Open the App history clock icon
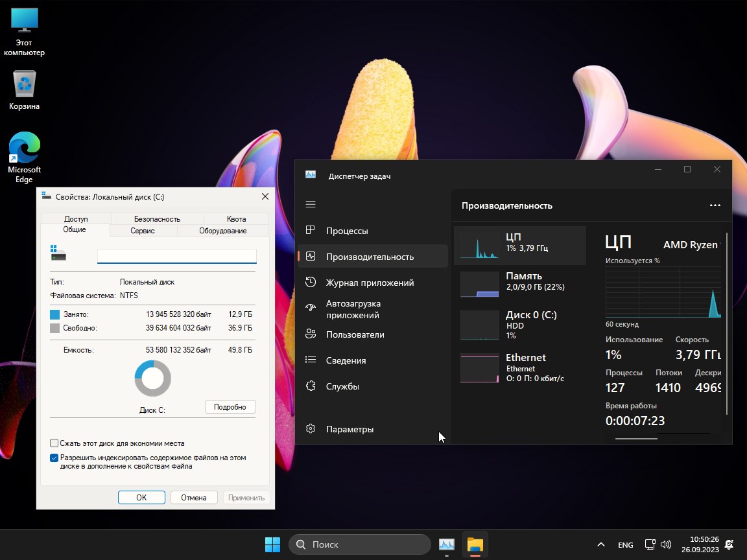The image size is (747, 560). coord(311,283)
